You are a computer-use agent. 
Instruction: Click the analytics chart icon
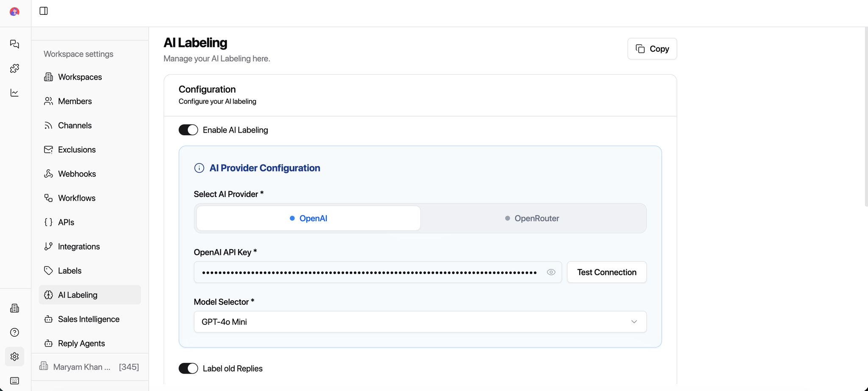tap(15, 93)
